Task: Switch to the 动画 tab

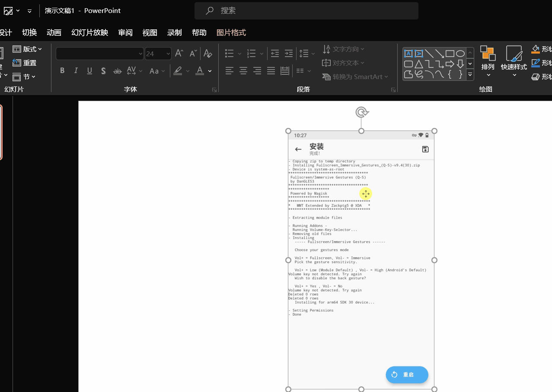Action: pos(54,32)
